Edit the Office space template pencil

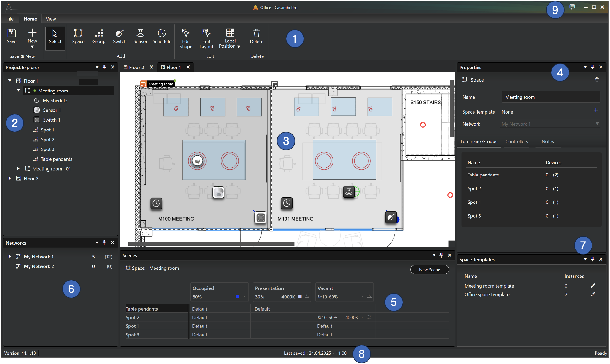point(592,294)
